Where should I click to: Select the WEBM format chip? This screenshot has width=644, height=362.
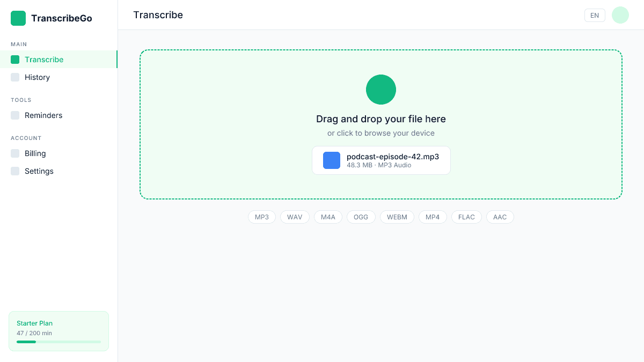[397, 217]
